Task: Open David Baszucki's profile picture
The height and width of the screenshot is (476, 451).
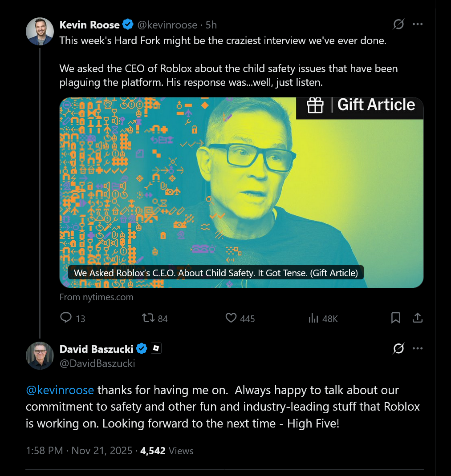Action: 40,356
